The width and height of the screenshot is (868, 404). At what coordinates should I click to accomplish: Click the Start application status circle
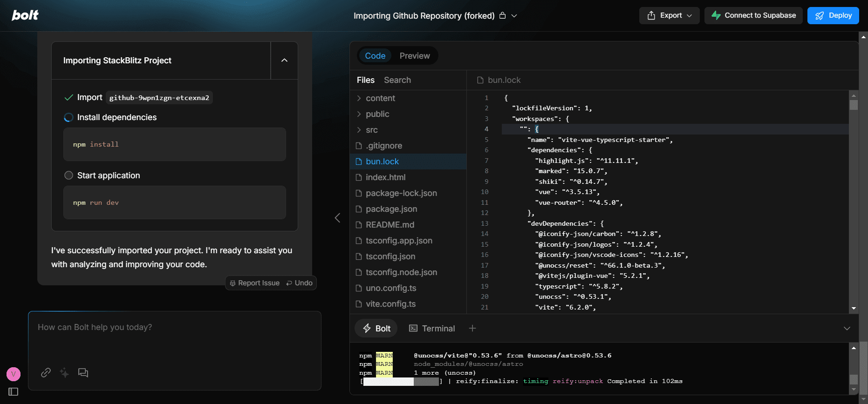[x=68, y=175]
